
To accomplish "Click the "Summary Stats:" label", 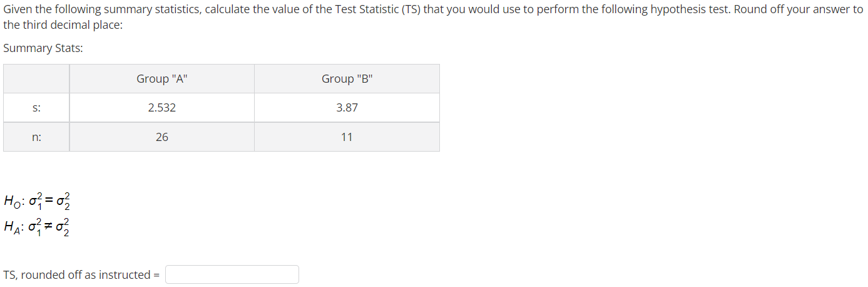I will 43,48.
